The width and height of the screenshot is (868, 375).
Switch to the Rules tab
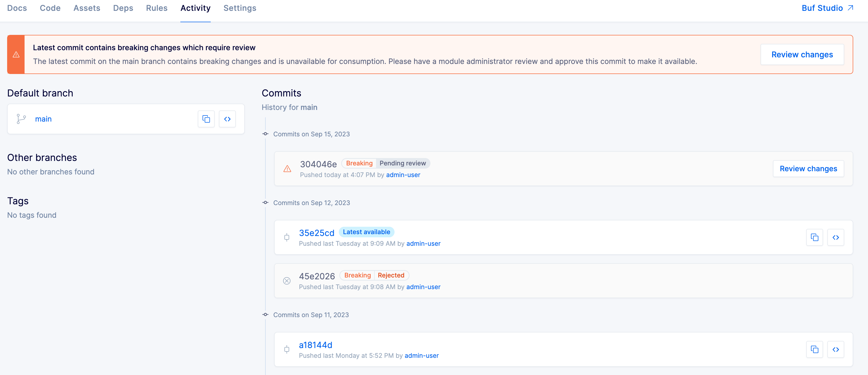156,8
